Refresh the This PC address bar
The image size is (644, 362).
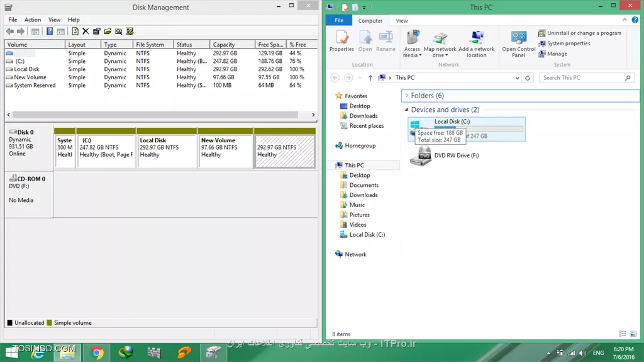528,77
